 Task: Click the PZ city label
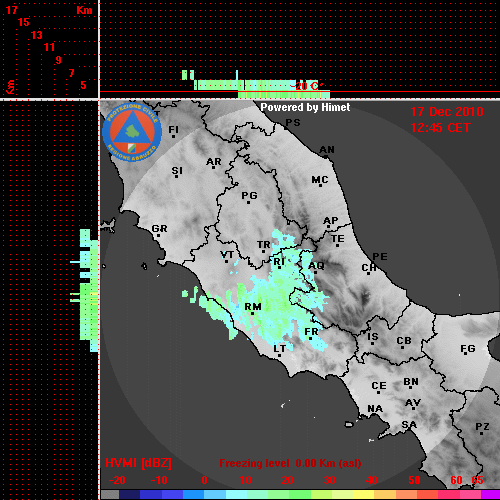482,426
